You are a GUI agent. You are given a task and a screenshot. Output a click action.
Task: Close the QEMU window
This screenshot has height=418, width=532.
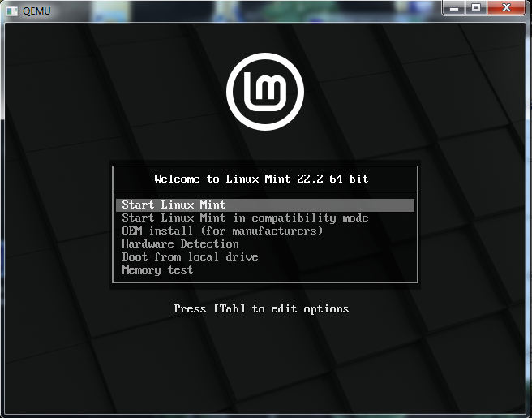point(506,8)
